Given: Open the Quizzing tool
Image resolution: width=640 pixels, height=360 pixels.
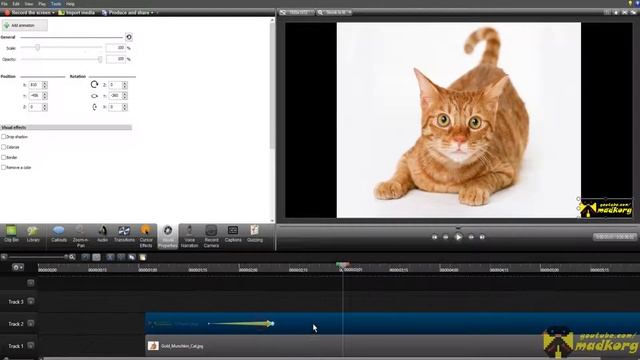Looking at the screenshot, I should coord(255,235).
